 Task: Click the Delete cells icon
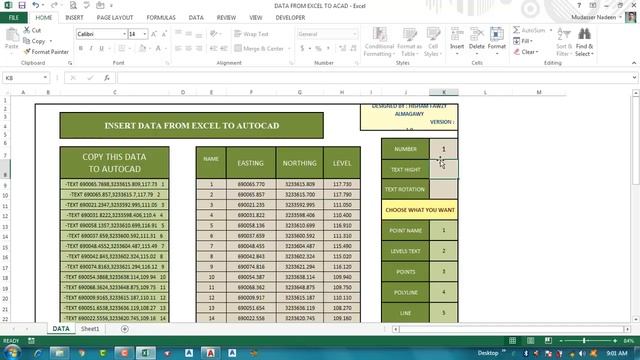pos(476,35)
